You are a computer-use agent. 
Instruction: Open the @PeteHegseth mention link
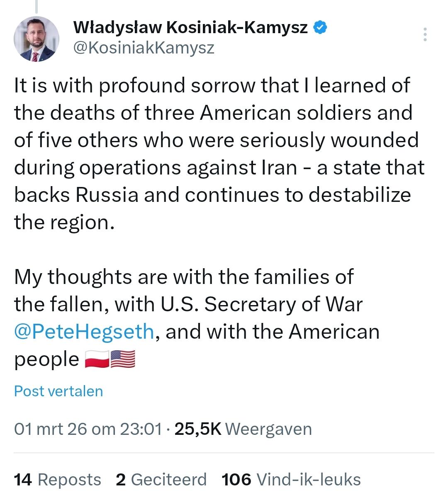coord(82,332)
